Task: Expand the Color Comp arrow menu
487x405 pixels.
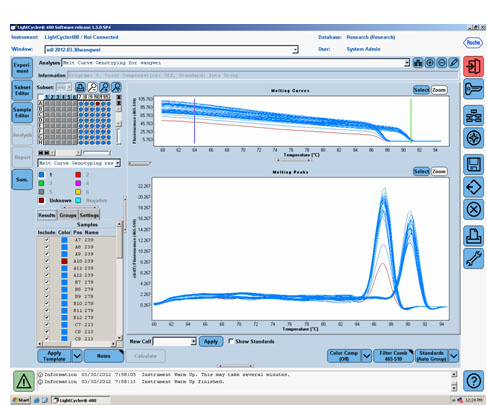Action: click(x=366, y=356)
